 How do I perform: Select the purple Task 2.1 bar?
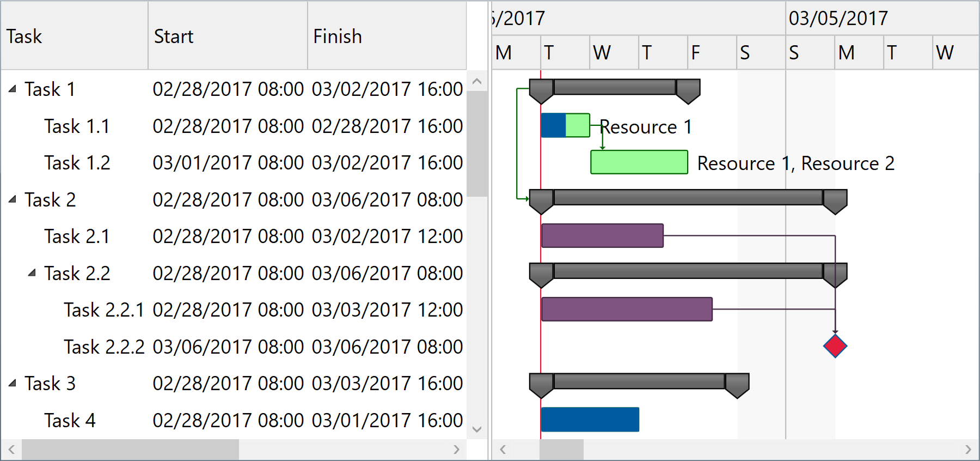tap(602, 236)
